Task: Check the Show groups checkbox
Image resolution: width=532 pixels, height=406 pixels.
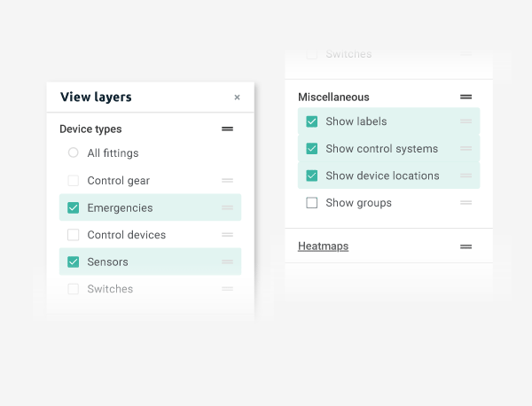Action: coord(312,203)
